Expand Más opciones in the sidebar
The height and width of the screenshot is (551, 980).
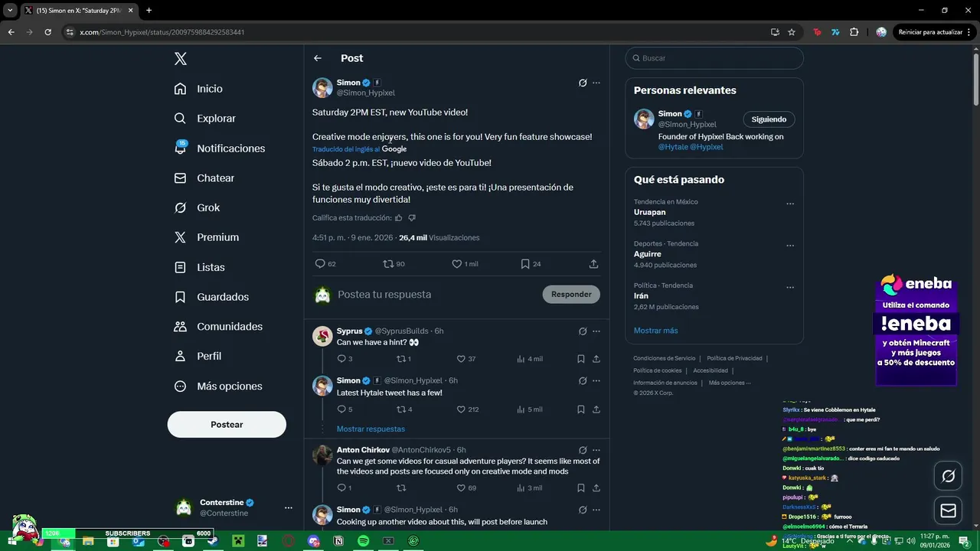point(218,386)
